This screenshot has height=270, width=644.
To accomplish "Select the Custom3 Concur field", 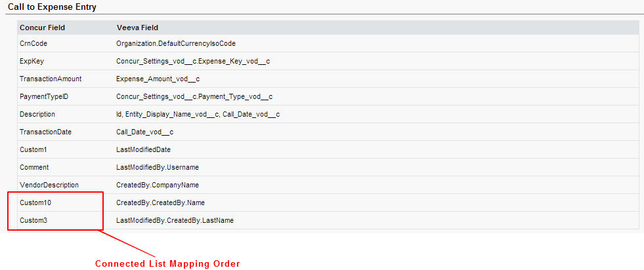I will point(33,220).
